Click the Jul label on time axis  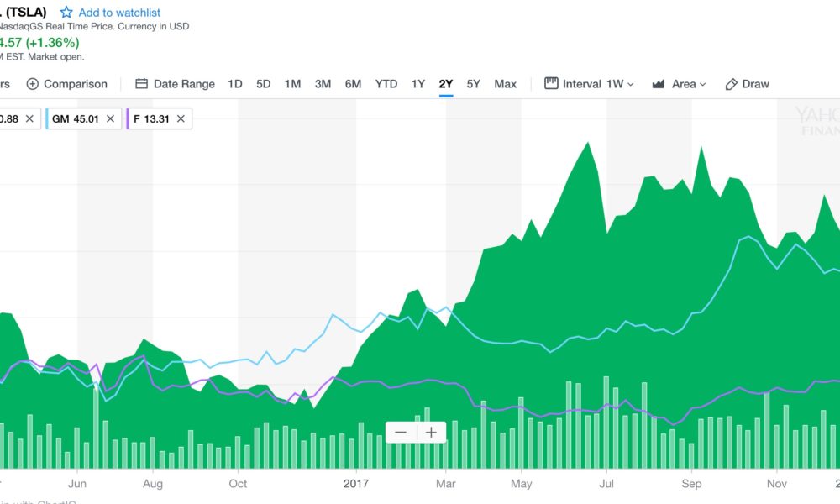(606, 484)
